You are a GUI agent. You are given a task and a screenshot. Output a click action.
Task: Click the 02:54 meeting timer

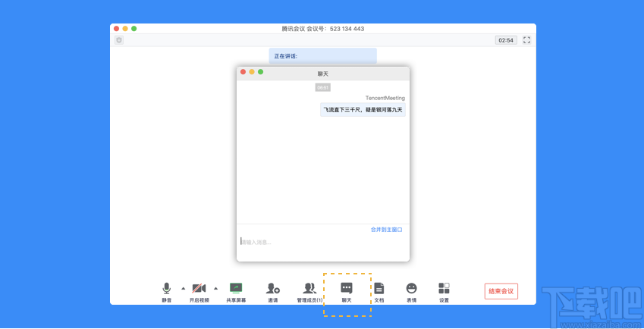(506, 40)
